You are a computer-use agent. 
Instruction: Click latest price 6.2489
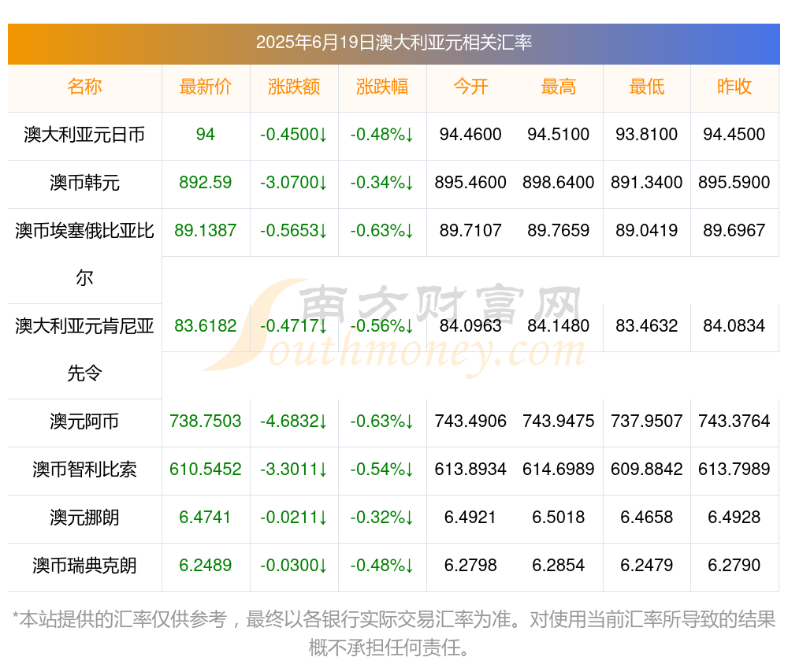point(206,566)
